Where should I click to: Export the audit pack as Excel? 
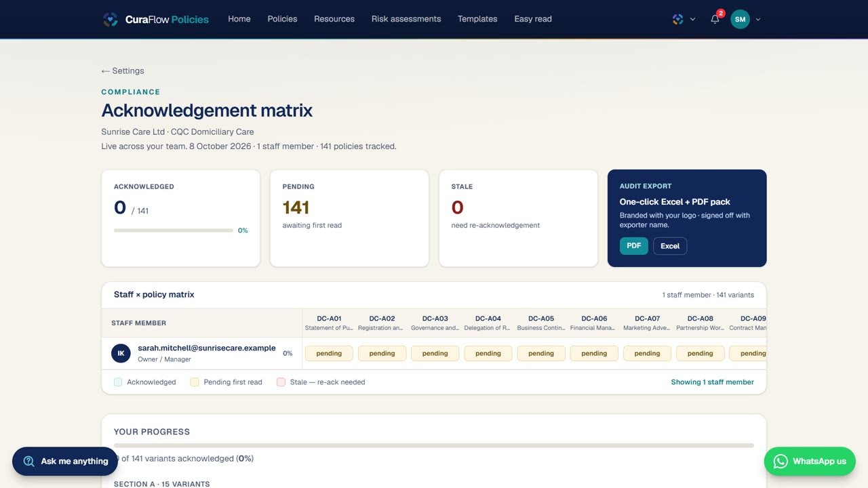(670, 246)
